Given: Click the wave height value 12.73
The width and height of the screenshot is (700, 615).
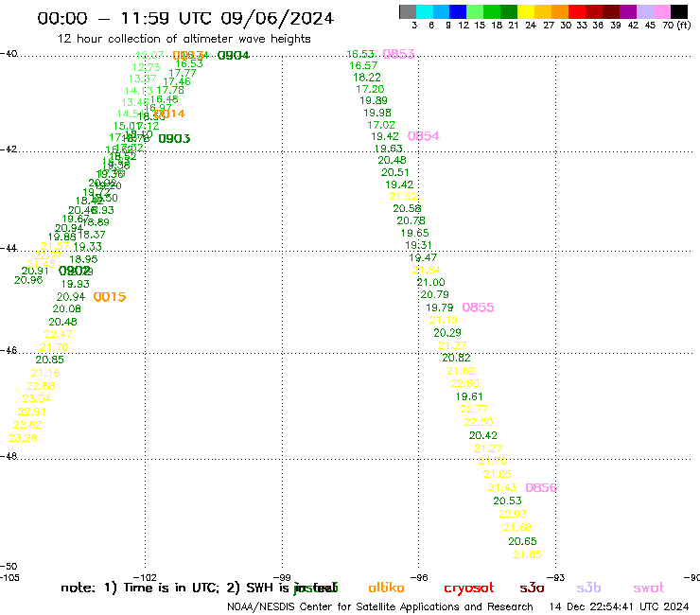Looking at the screenshot, I should 146,67.
